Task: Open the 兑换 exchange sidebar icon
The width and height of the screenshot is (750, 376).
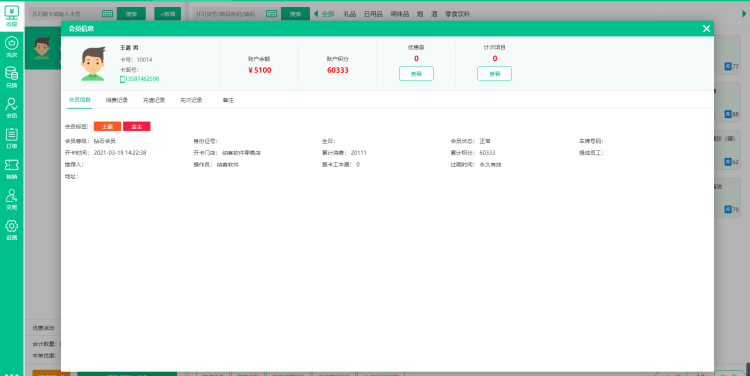Action: (11, 77)
